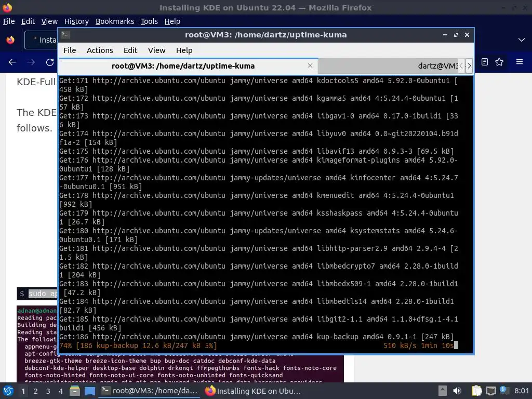
Task: Open the removable media tray icon
Action: pyautogui.click(x=442, y=391)
